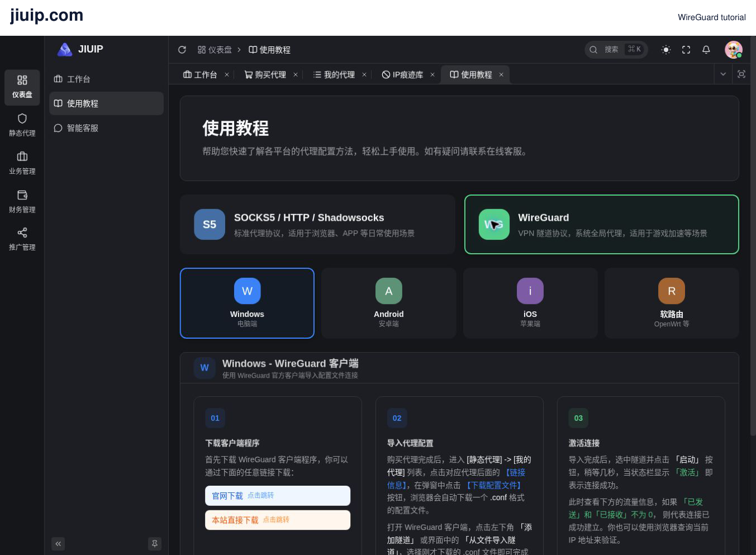Choose the 软路由 OpenWrt platform

point(672,303)
